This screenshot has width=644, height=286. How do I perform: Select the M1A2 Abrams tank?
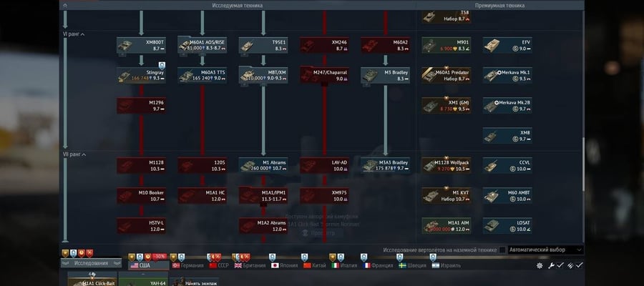[263, 226]
